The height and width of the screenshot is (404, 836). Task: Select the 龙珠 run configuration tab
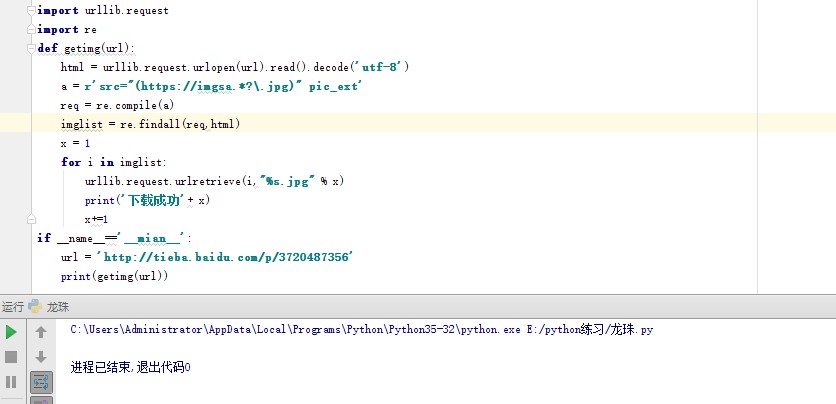click(58, 307)
